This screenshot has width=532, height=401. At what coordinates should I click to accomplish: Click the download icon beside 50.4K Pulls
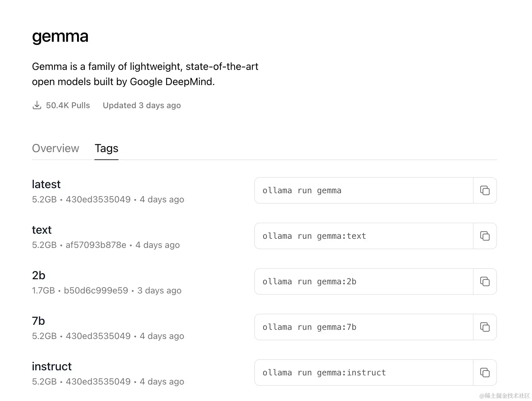click(x=37, y=105)
